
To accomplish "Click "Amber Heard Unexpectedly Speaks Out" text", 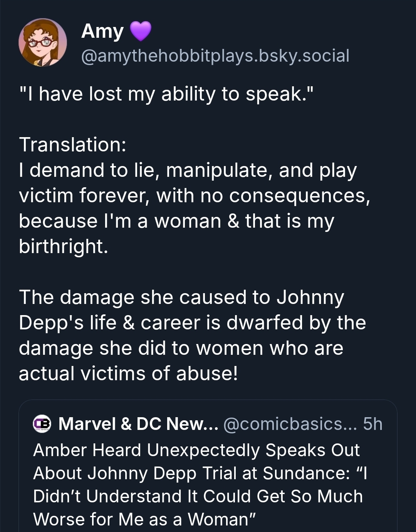I will (196, 450).
